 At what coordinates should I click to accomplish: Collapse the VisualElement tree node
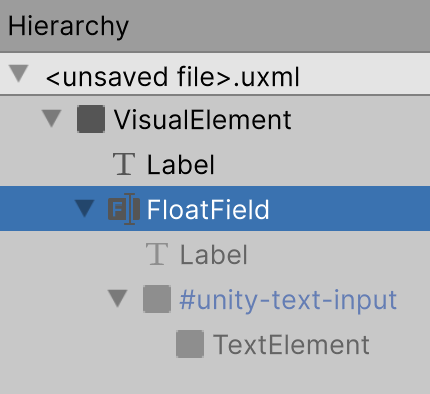(52, 119)
